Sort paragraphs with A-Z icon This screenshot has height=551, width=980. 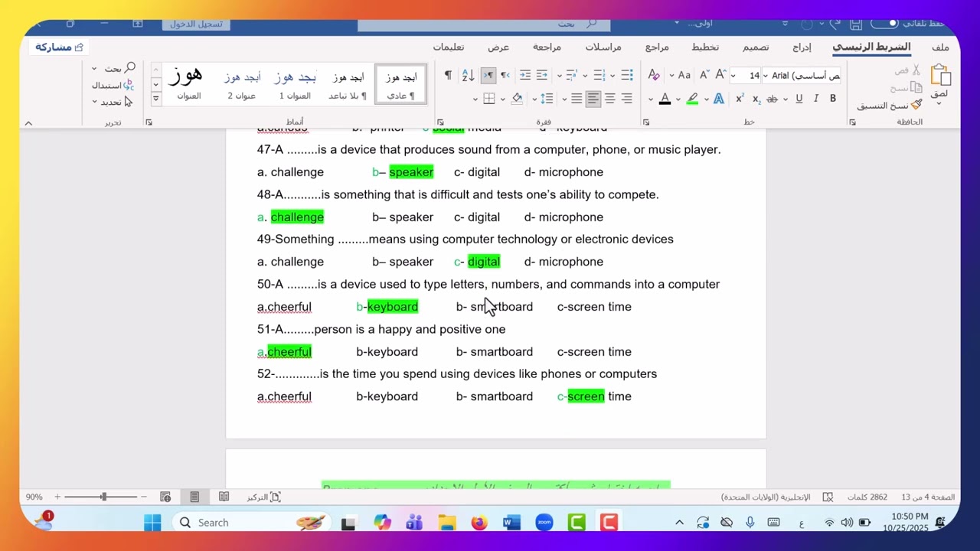click(469, 75)
